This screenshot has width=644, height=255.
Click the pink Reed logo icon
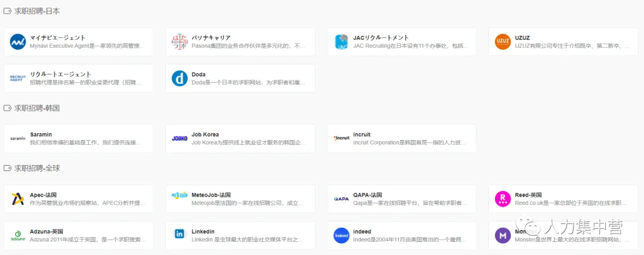(503, 199)
